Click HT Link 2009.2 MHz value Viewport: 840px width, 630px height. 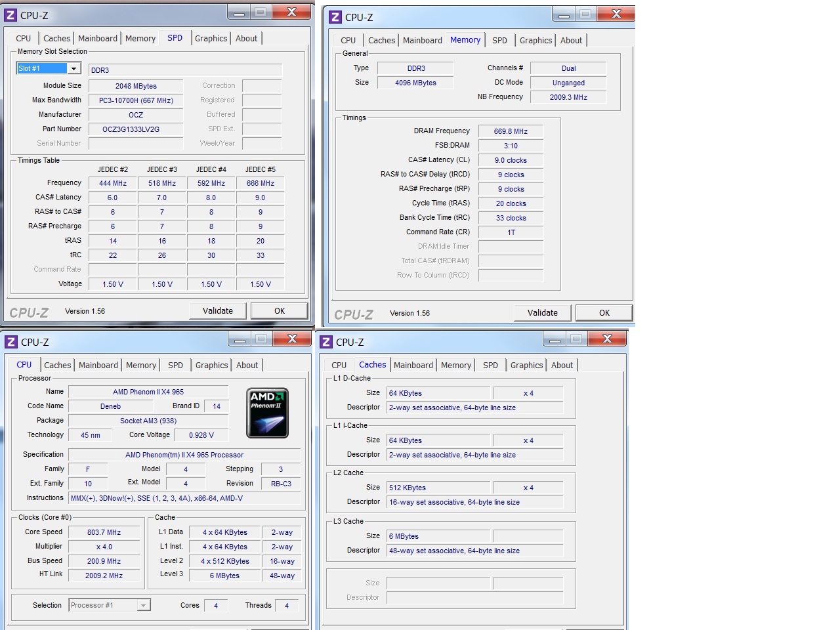(104, 576)
